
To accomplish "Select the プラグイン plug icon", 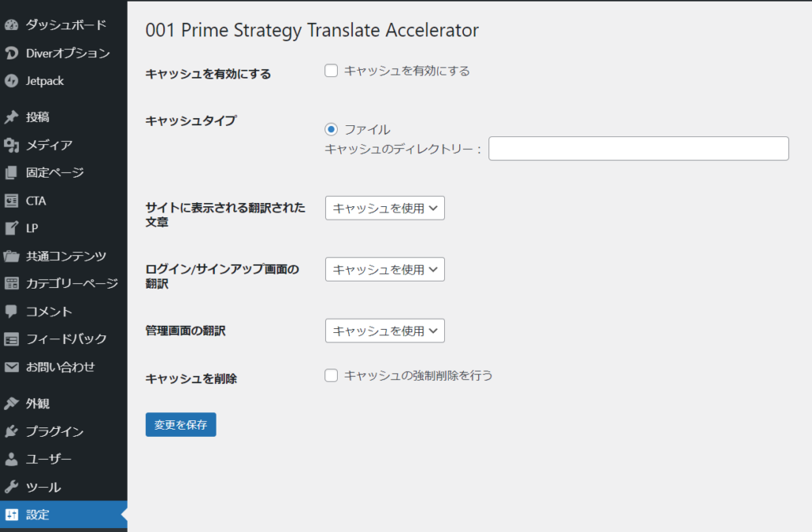I will coord(11,431).
